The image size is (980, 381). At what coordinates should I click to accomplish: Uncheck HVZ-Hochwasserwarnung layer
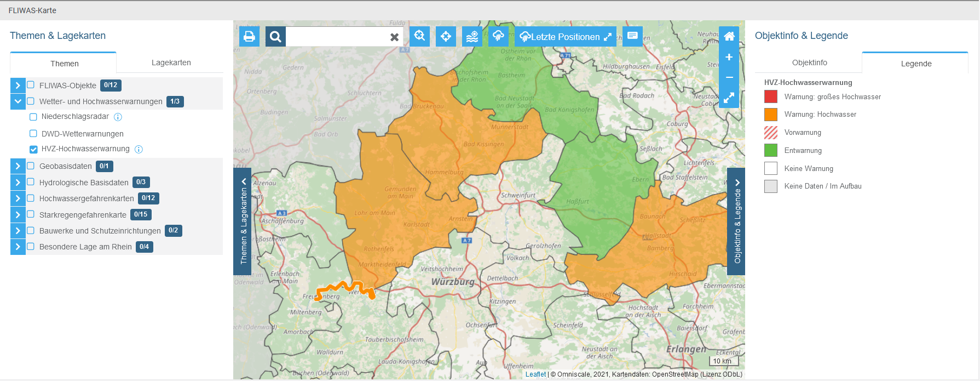pyautogui.click(x=33, y=149)
